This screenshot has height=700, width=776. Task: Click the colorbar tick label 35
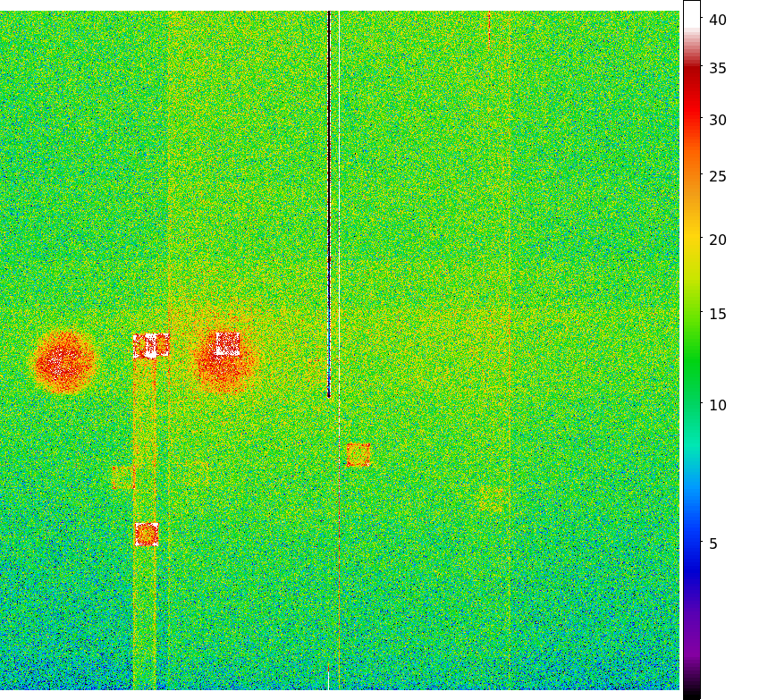tap(718, 68)
